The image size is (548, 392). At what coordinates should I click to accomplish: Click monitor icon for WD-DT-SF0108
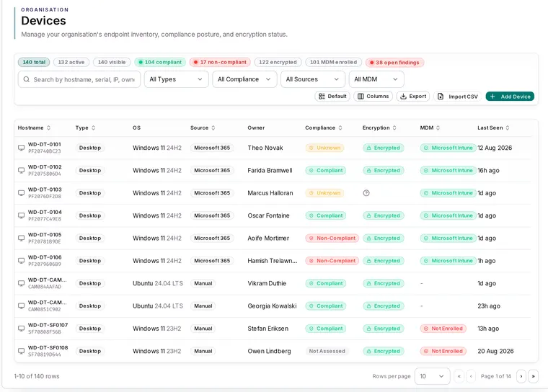pos(22,351)
